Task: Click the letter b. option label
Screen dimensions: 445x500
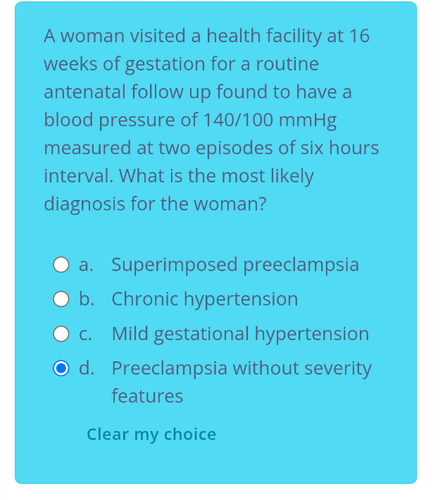Action: [x=87, y=299]
